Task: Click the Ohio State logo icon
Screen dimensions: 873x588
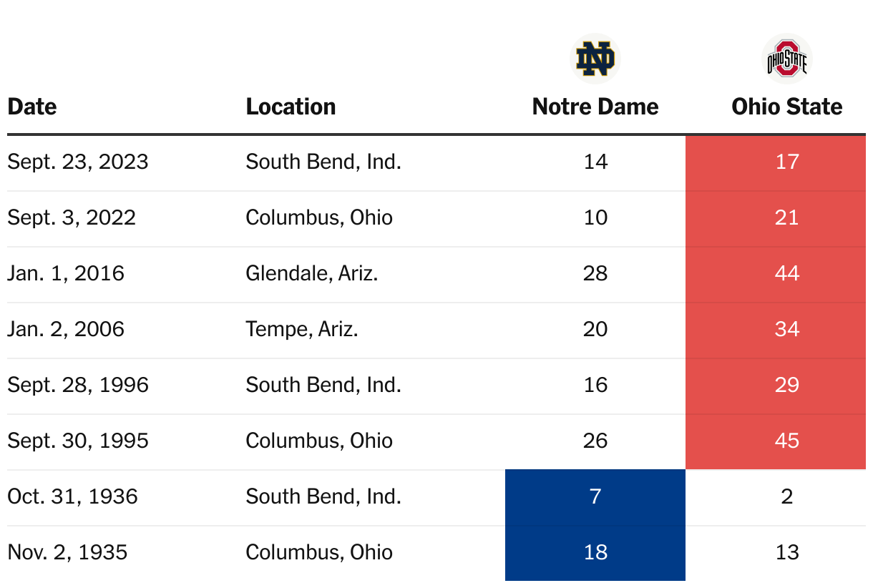Action: pos(786,59)
